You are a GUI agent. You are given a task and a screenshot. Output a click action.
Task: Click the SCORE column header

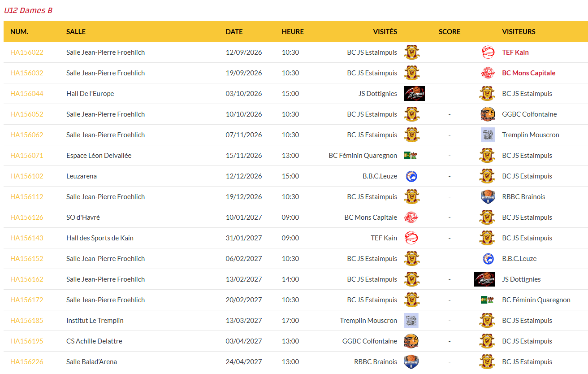450,32
